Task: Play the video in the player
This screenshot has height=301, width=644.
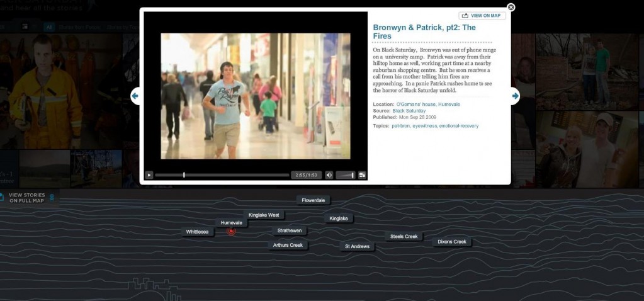Action: pyautogui.click(x=149, y=175)
